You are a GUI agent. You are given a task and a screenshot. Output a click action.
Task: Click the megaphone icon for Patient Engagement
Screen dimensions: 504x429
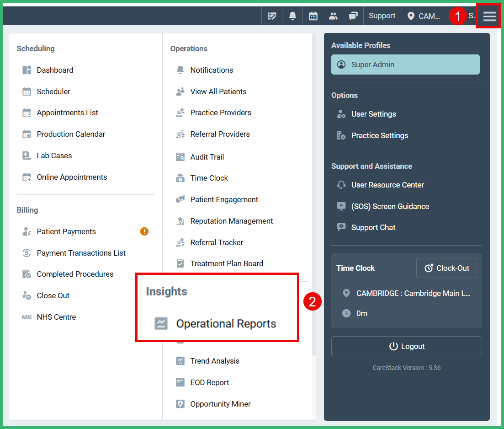click(180, 199)
